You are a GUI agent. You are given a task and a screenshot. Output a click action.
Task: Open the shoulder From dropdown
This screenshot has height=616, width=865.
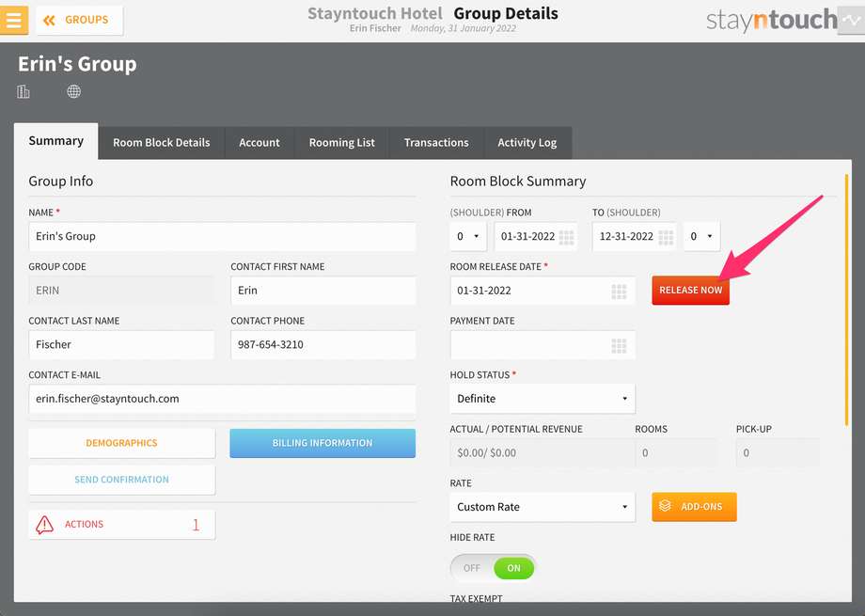tap(468, 236)
